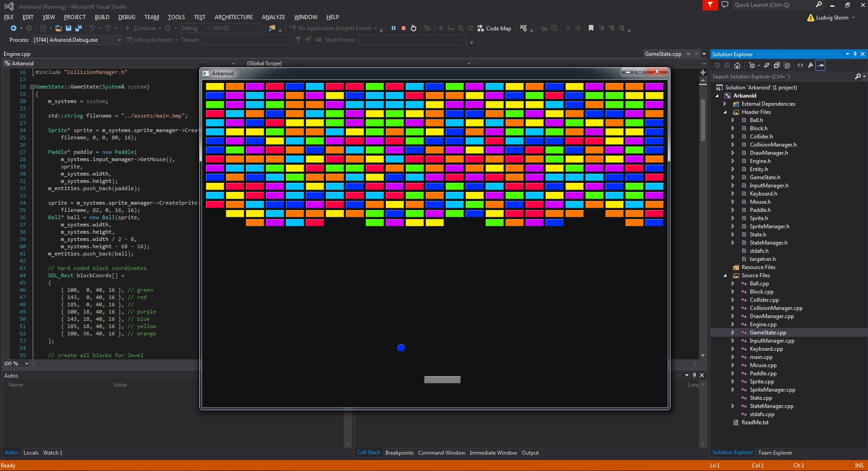Click the blue ball in Arkanoid window
Image resolution: width=868 pixels, height=471 pixels.
[401, 348]
